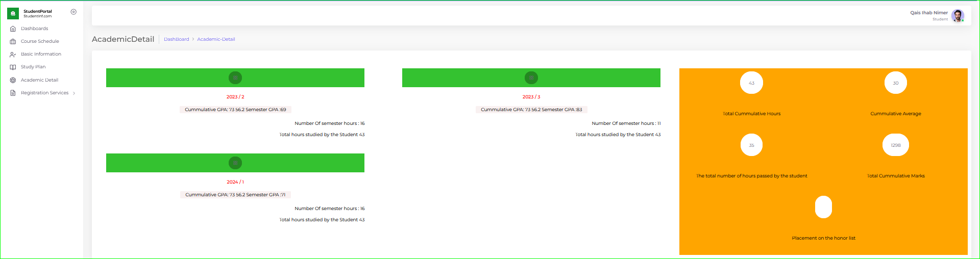
Task: Click the Academic Detail aperture icon
Action: pos(13,80)
